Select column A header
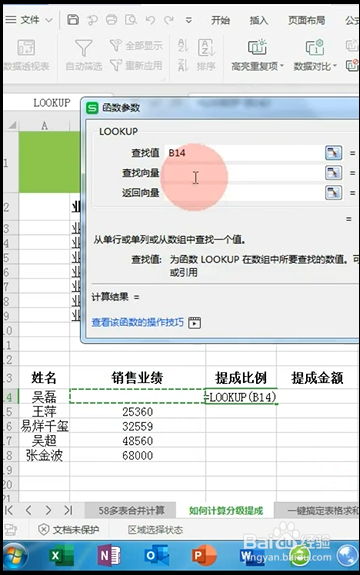The image size is (360, 575). pyautogui.click(x=44, y=125)
